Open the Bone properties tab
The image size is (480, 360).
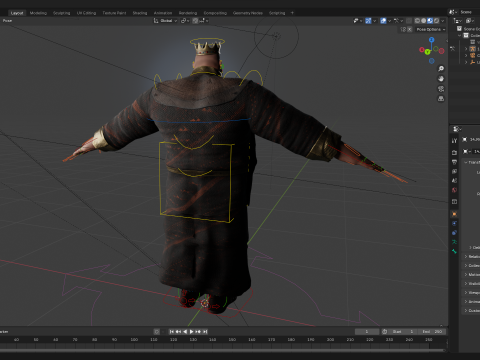pos(454,251)
